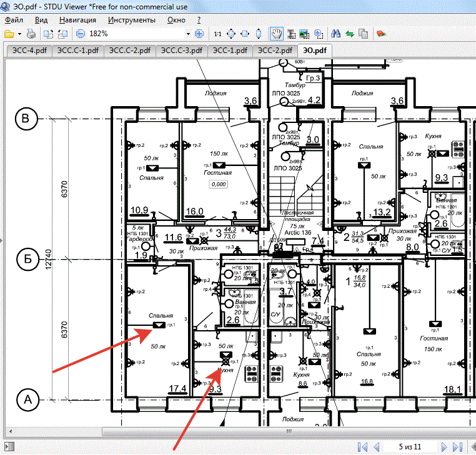Screen dimensions: 476x455
Task: Click the fit width icon
Action: click(245, 33)
